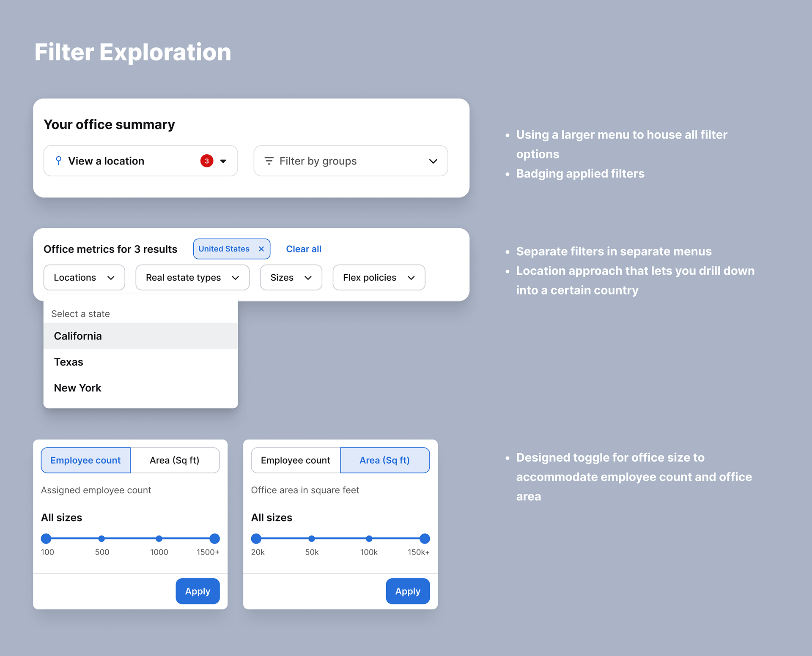Open Filter by groups dropdown chevron
Image resolution: width=812 pixels, height=656 pixels.
pyautogui.click(x=433, y=161)
